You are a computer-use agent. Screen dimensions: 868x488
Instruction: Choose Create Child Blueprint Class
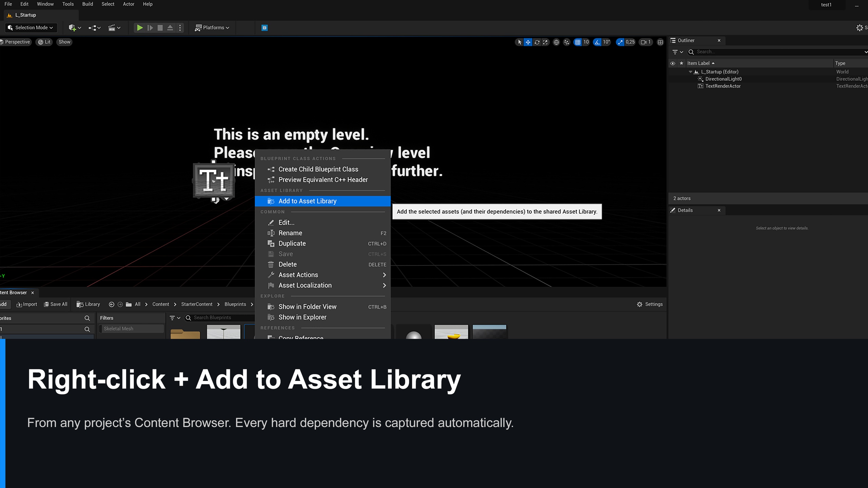point(322,169)
